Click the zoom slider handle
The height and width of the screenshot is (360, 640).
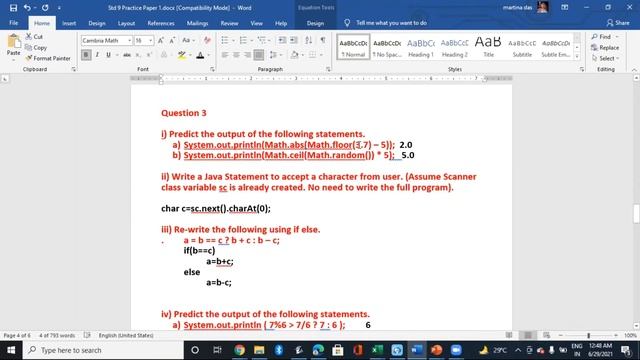click(x=589, y=335)
